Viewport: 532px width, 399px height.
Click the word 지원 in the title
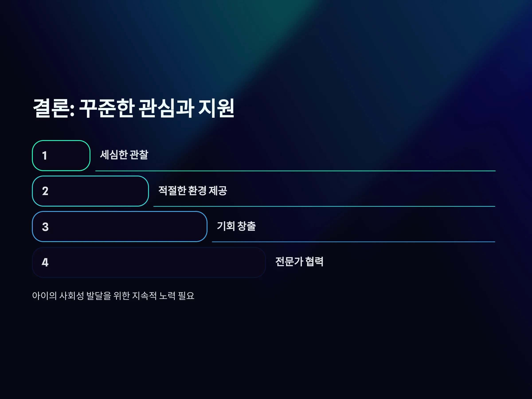216,108
